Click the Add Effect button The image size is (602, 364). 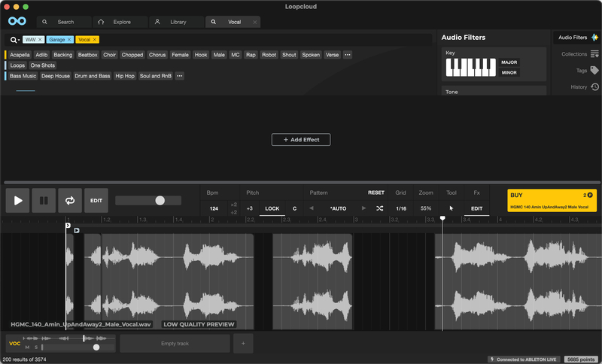point(301,140)
